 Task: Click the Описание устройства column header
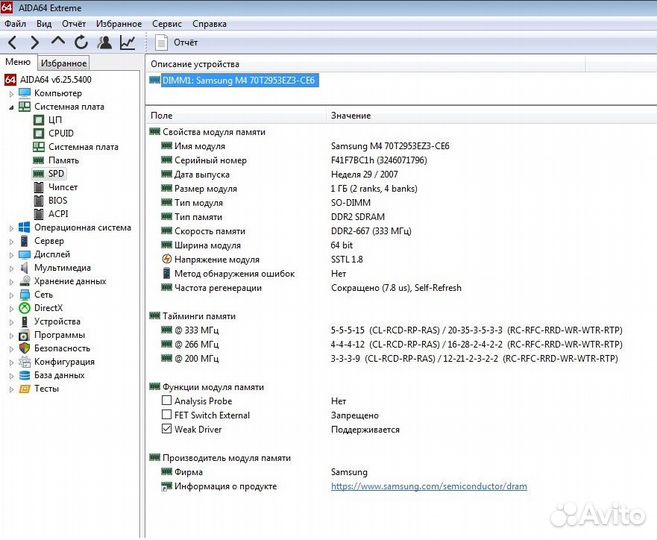point(366,64)
